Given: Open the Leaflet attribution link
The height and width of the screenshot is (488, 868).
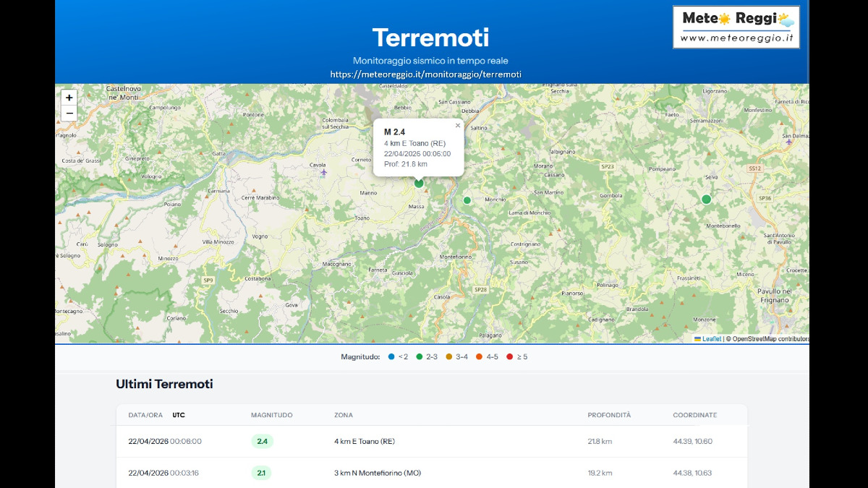Looking at the screenshot, I should [x=712, y=338].
